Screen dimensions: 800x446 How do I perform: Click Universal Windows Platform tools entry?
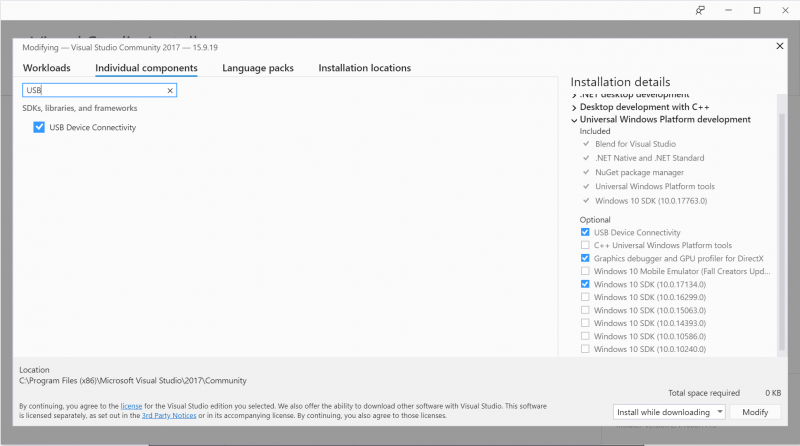(x=655, y=186)
